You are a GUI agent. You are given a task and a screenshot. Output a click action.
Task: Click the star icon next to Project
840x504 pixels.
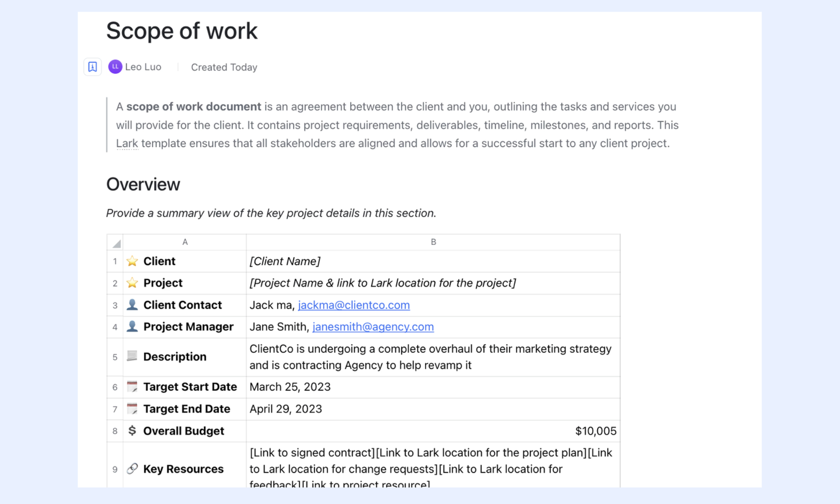pyautogui.click(x=132, y=283)
